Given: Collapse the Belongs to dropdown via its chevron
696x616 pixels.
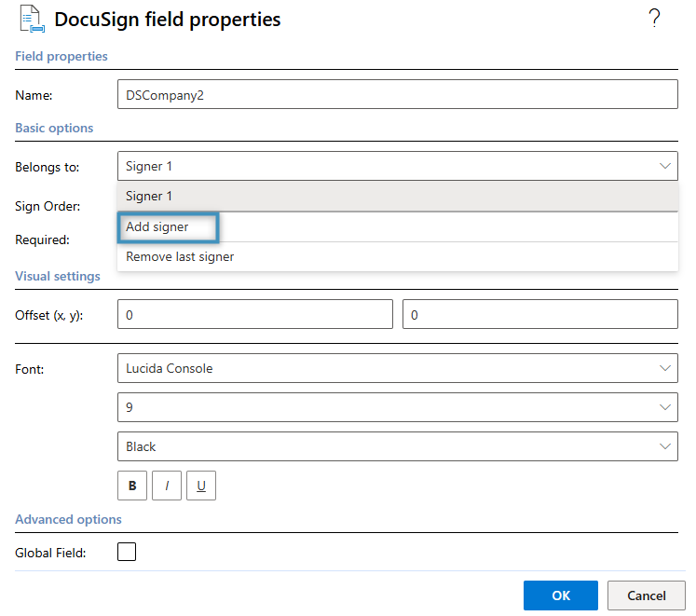Looking at the screenshot, I should click(665, 166).
